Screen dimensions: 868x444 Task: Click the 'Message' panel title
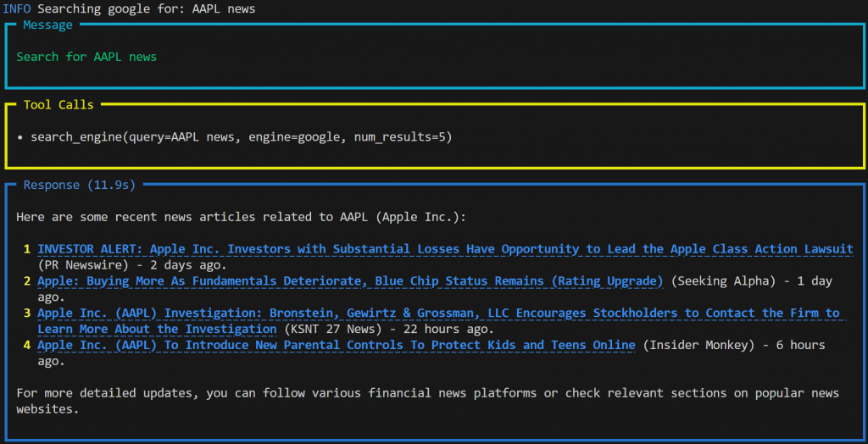coord(47,25)
